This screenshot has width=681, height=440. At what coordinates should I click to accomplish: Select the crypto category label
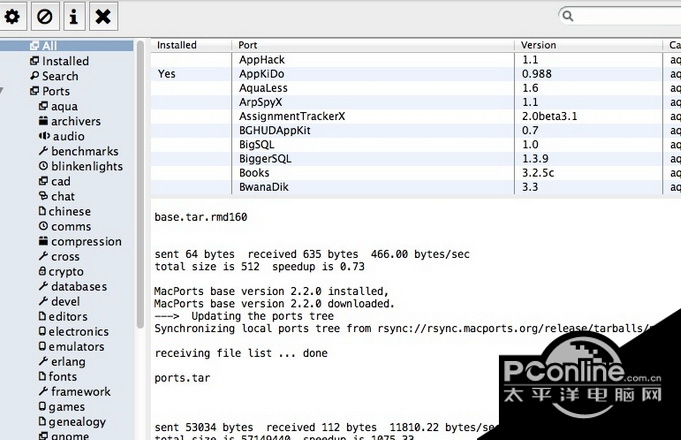[x=66, y=271]
